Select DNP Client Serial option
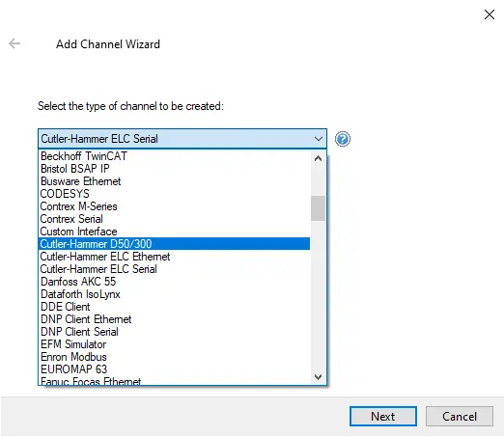 pos(174,332)
